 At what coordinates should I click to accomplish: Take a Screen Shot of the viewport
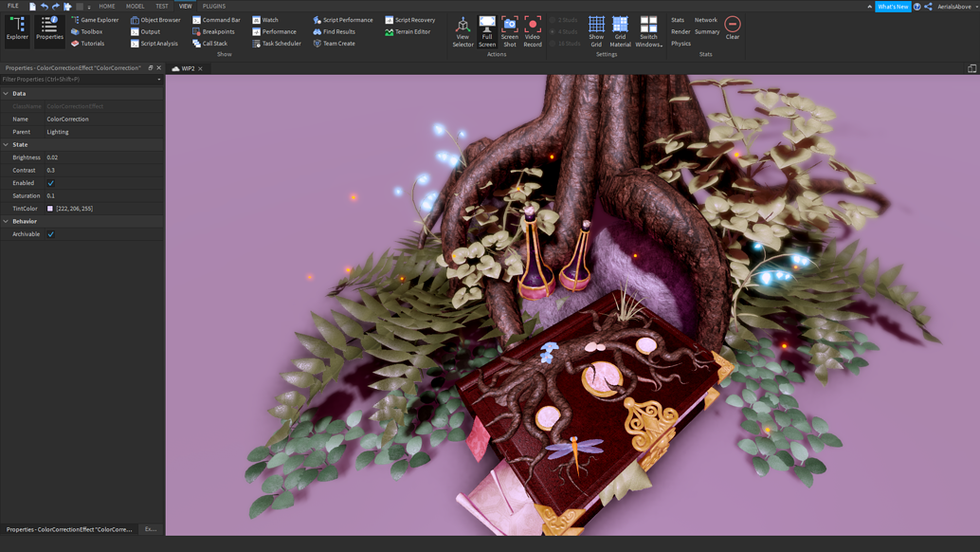pyautogui.click(x=510, y=31)
